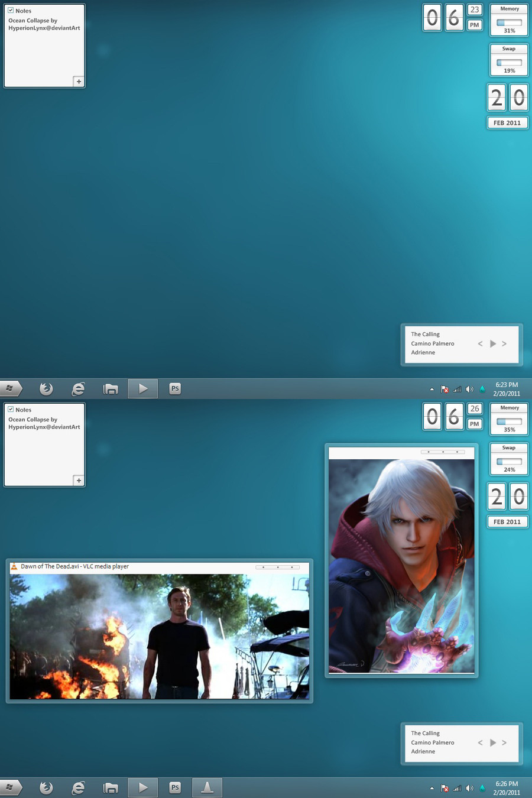Open Photoshop (PS) from the 6:26 PM taskbar
The height and width of the screenshot is (798, 532).
pos(175,787)
